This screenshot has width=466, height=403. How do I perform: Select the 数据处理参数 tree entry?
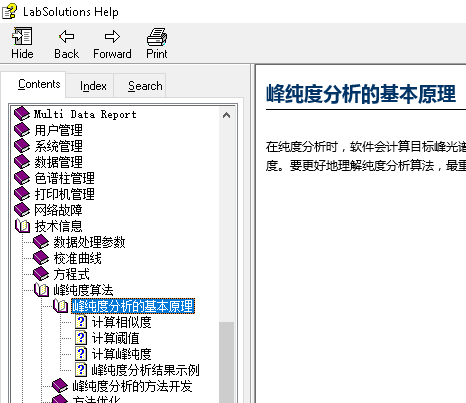tap(89, 242)
